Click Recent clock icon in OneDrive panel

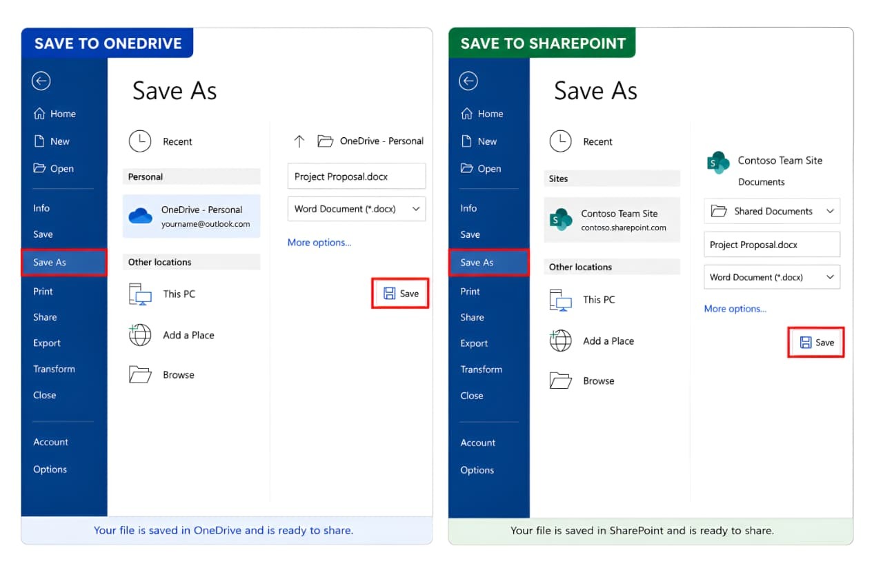pos(140,141)
